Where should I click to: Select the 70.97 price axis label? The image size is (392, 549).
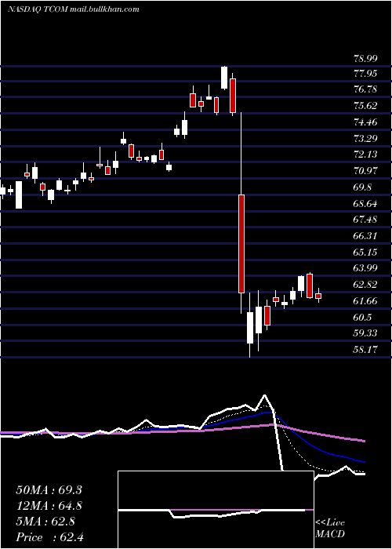pos(366,171)
